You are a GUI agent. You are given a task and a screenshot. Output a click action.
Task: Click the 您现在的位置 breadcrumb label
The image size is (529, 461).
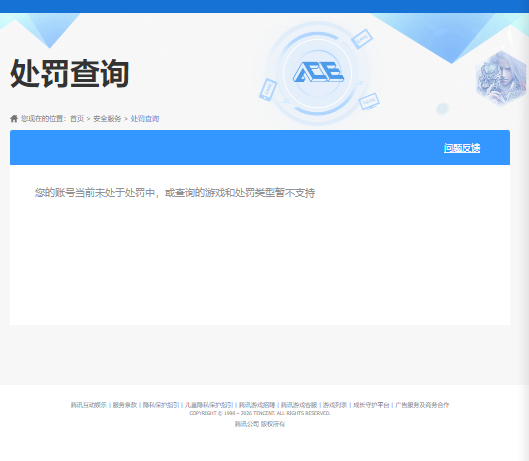(44, 118)
